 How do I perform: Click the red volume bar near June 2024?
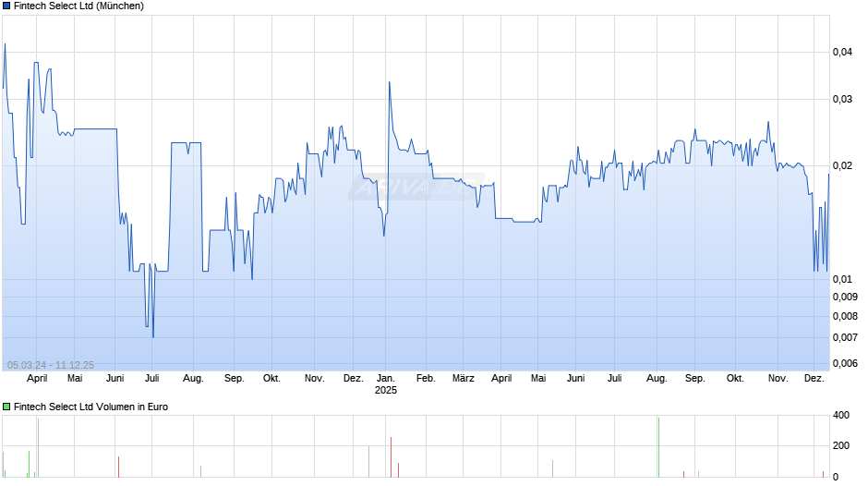click(118, 468)
